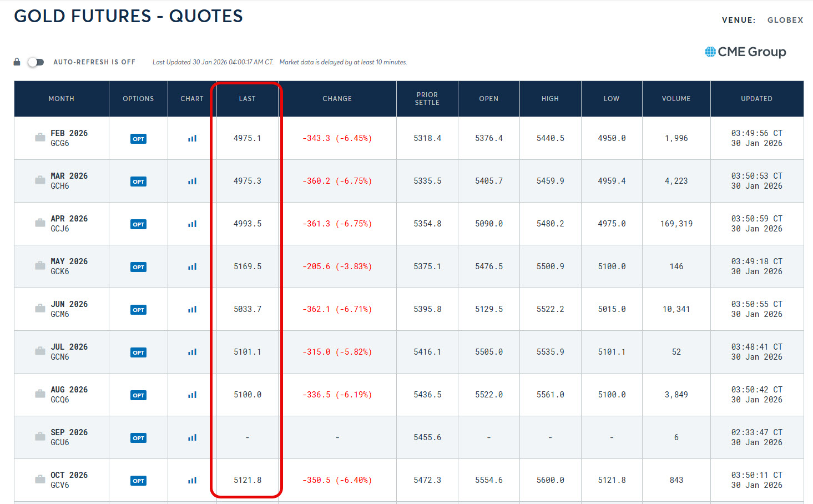Image resolution: width=813 pixels, height=504 pixels.
Task: Click the AUG 2026 briefcase icon
Action: click(x=40, y=394)
